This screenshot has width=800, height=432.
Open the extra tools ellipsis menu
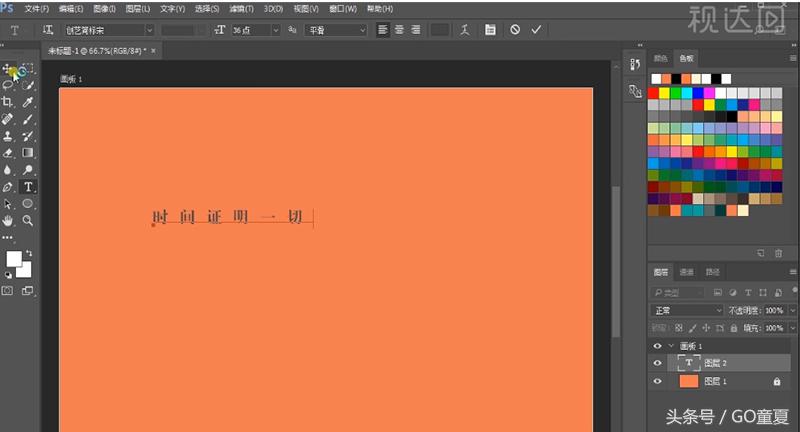coord(7,237)
